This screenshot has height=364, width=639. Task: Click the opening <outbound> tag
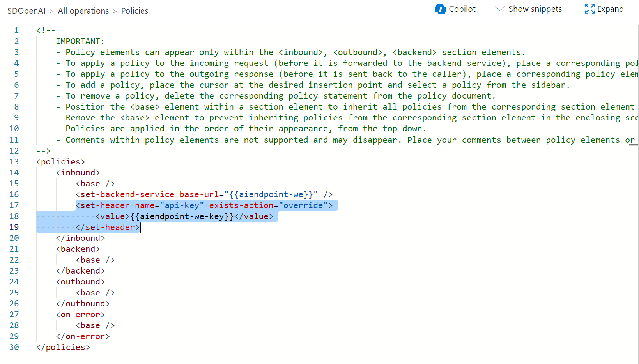click(80, 282)
